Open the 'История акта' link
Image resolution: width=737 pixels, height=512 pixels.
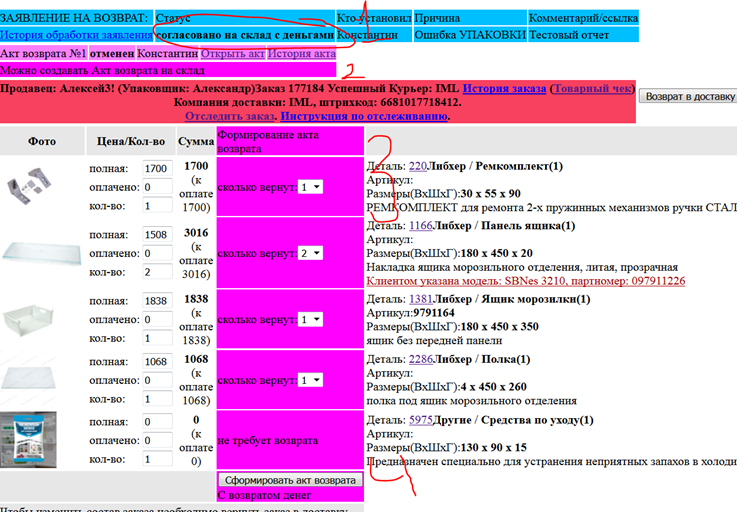302,52
